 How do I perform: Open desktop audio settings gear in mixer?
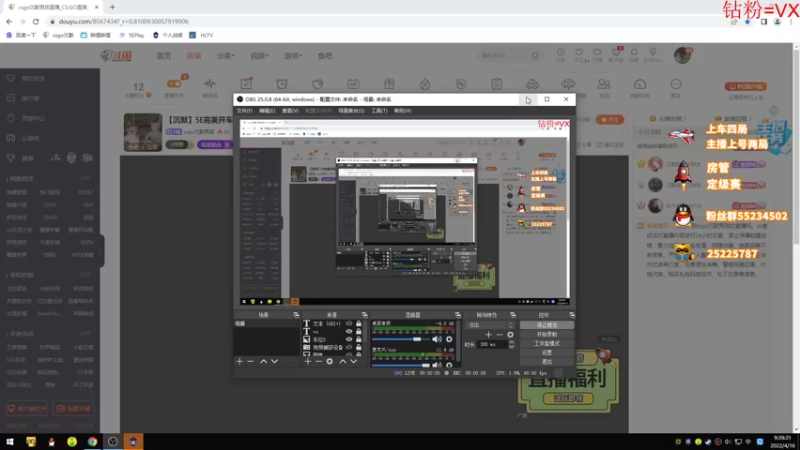tap(449, 339)
